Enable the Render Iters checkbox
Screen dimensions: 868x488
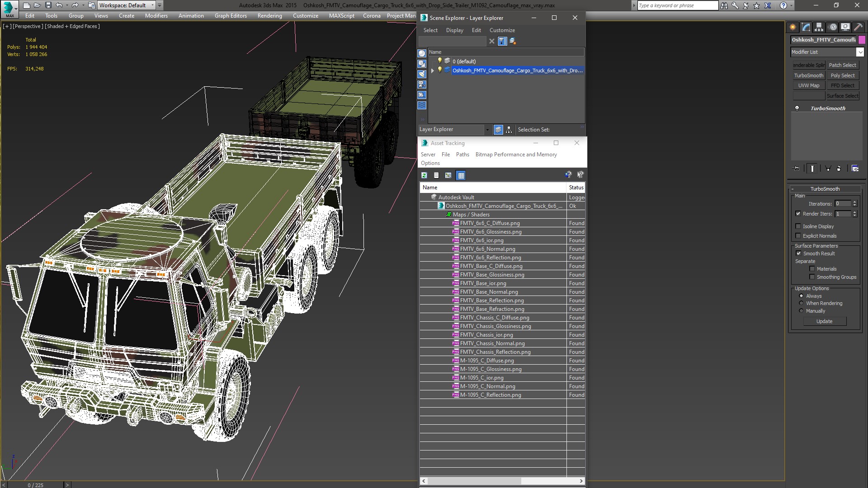[798, 214]
